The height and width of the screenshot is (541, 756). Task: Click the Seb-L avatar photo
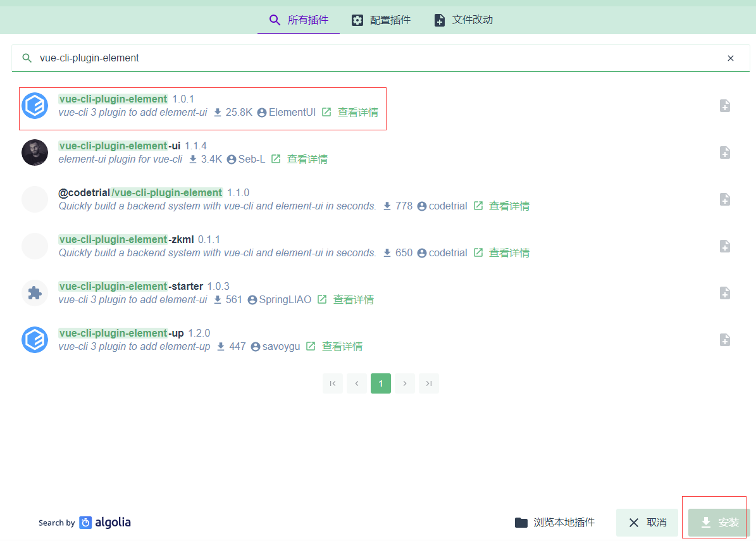[x=35, y=152]
